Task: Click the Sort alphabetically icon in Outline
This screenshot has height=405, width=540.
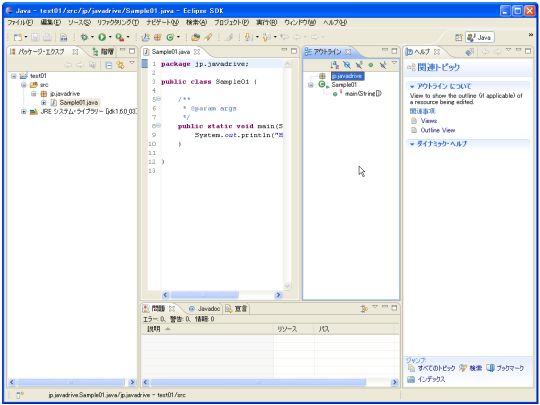Action: (334, 65)
